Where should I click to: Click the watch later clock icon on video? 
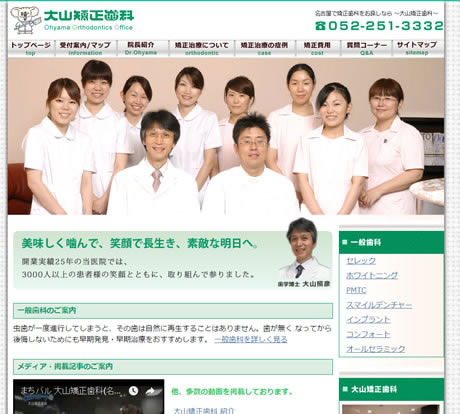pos(133,391)
